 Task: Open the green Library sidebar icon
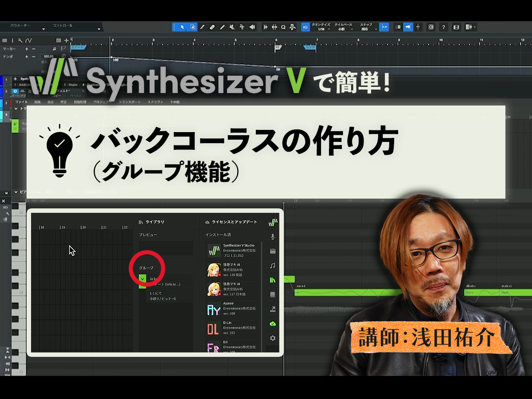click(273, 280)
